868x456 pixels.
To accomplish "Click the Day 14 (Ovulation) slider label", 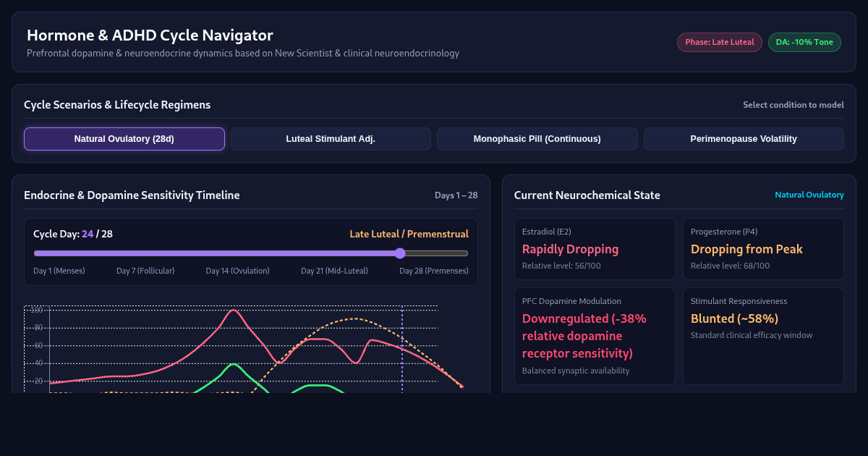I will pyautogui.click(x=237, y=271).
